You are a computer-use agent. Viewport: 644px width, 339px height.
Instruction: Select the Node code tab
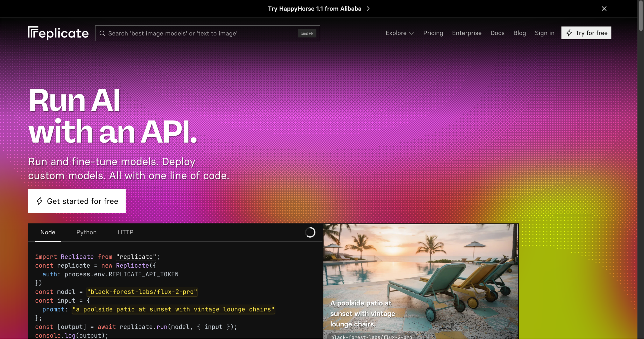48,232
